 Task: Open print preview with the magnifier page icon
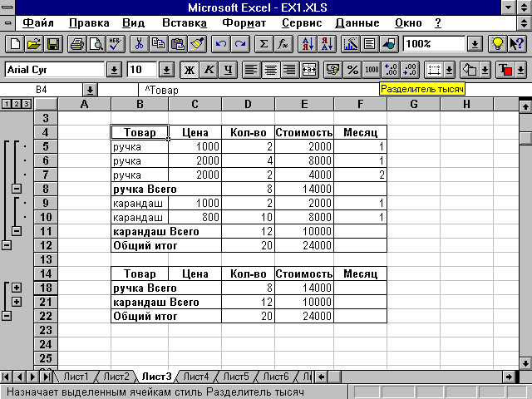(x=96, y=44)
